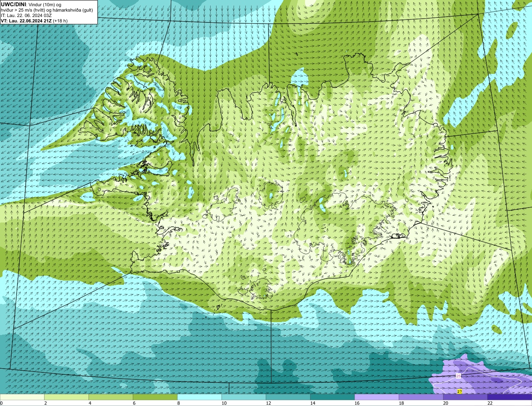Click the 4–6 m/s green legend swatch
This screenshot has width=532, height=406.
point(111,397)
